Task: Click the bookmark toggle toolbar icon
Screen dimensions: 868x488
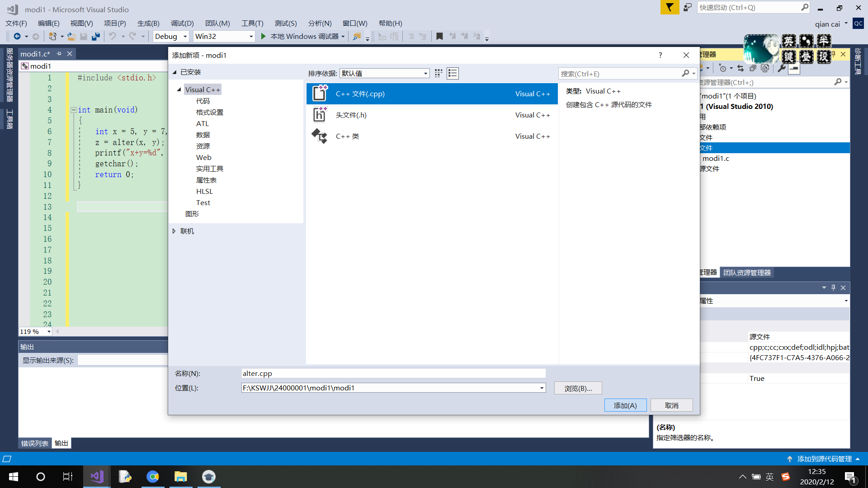Action: point(439,36)
